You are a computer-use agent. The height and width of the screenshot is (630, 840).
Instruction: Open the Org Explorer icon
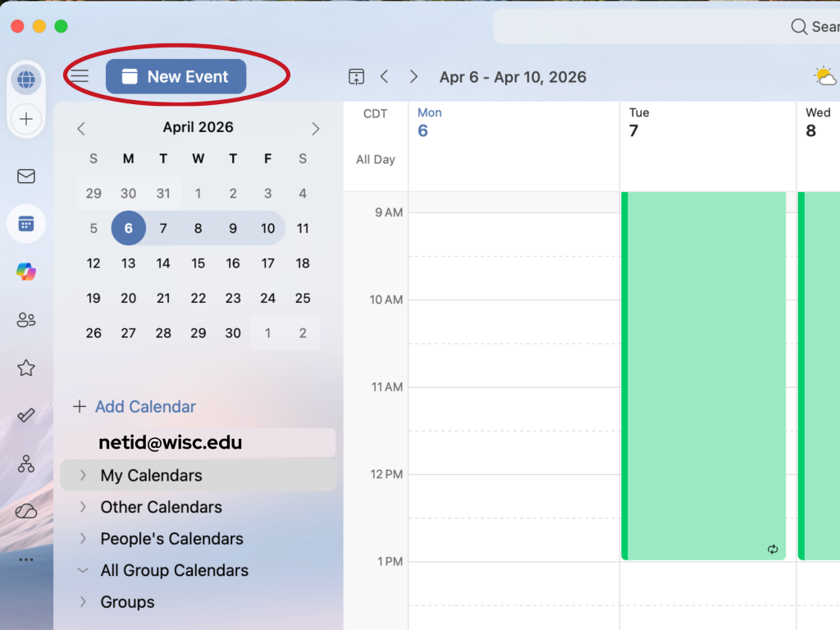pyautogui.click(x=26, y=463)
